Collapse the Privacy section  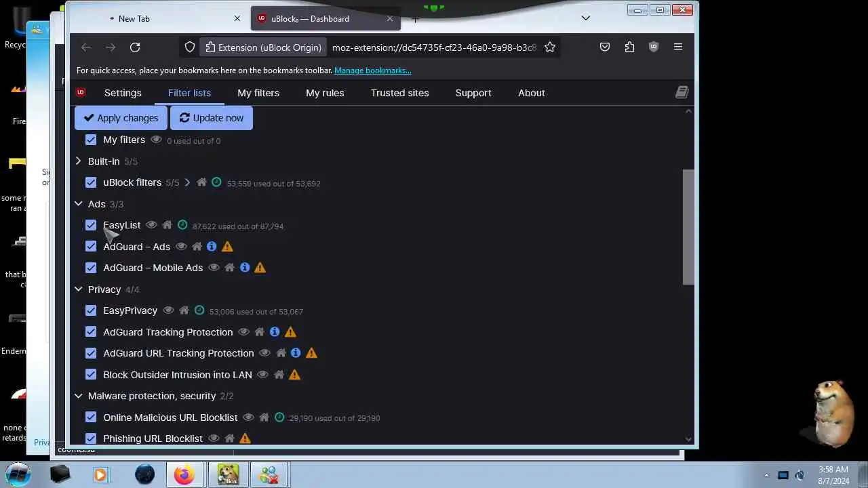coord(79,289)
